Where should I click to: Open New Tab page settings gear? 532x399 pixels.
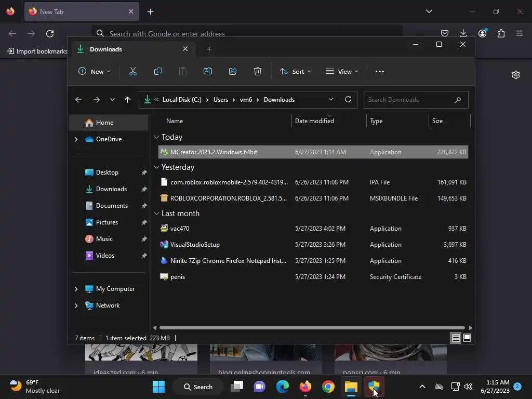click(x=516, y=75)
